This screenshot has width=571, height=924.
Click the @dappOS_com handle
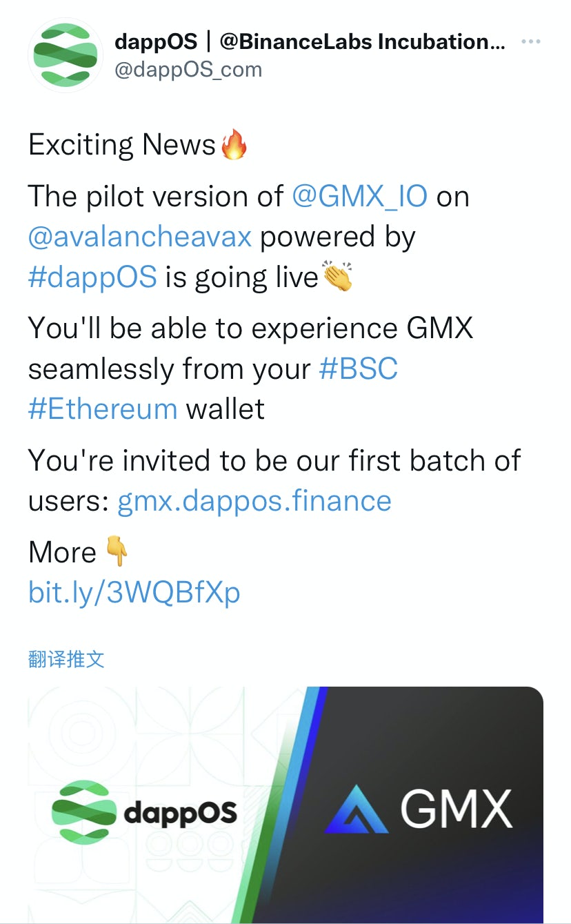pos(188,70)
